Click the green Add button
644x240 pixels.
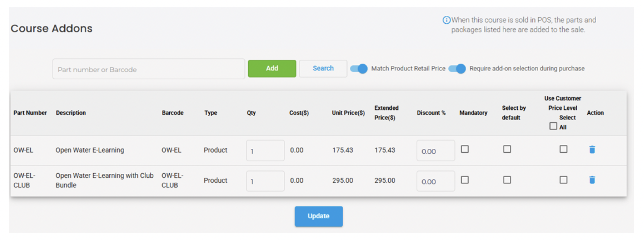pyautogui.click(x=272, y=69)
